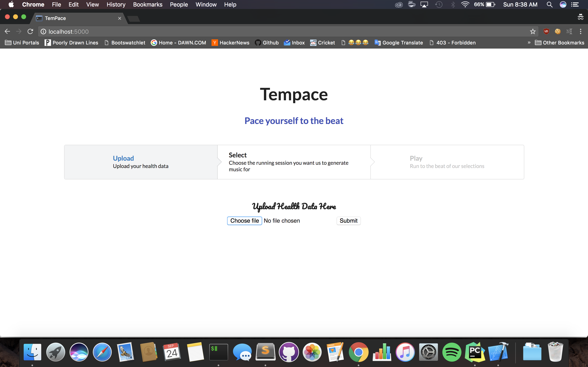Select the Upload step

(x=141, y=162)
